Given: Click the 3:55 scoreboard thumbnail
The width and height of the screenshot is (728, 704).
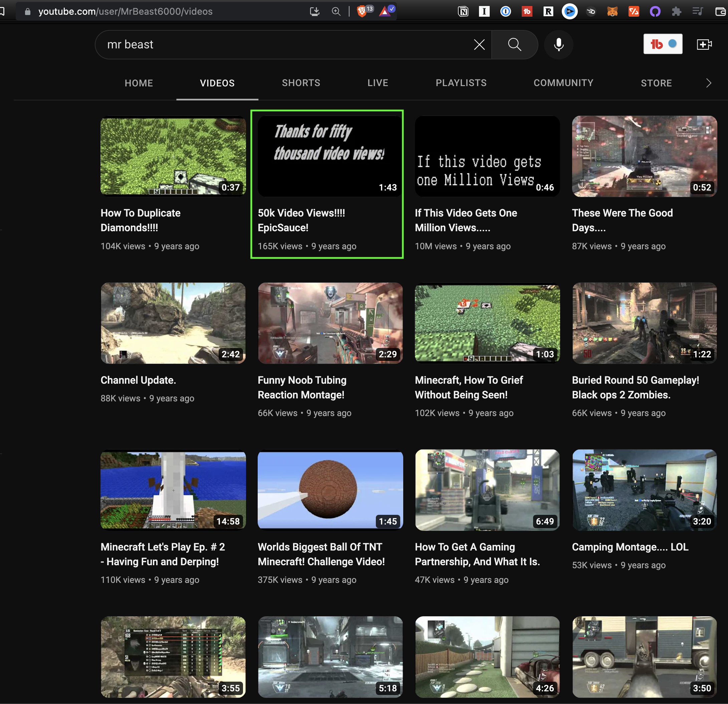Looking at the screenshot, I should click(173, 657).
